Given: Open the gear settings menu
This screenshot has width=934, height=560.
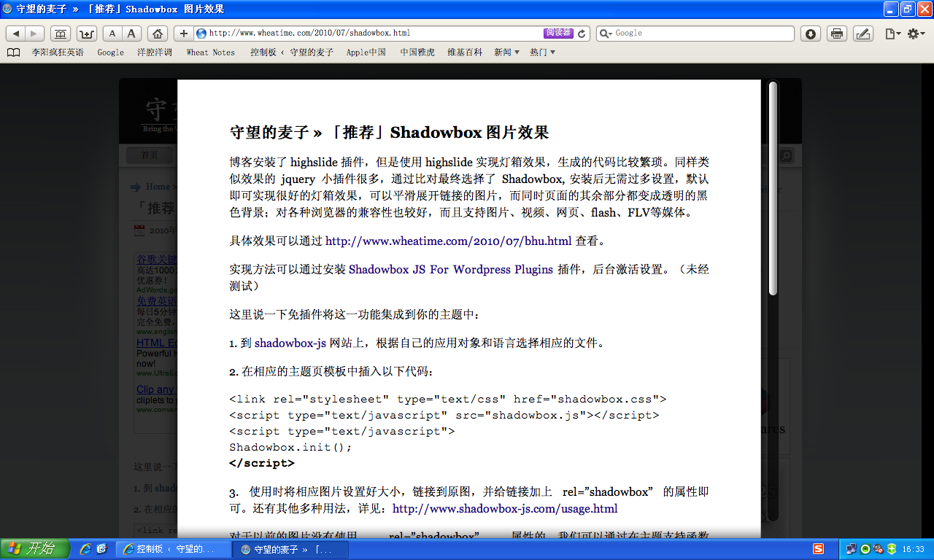Looking at the screenshot, I should (x=916, y=34).
